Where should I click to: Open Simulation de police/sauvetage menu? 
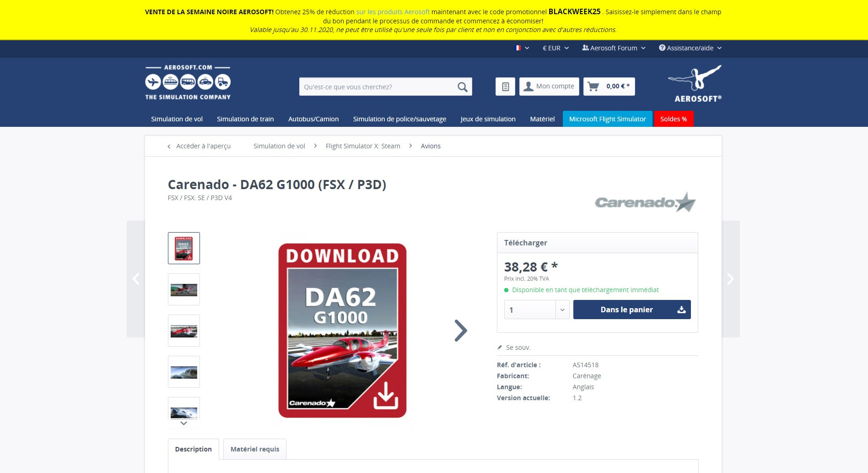tap(399, 119)
